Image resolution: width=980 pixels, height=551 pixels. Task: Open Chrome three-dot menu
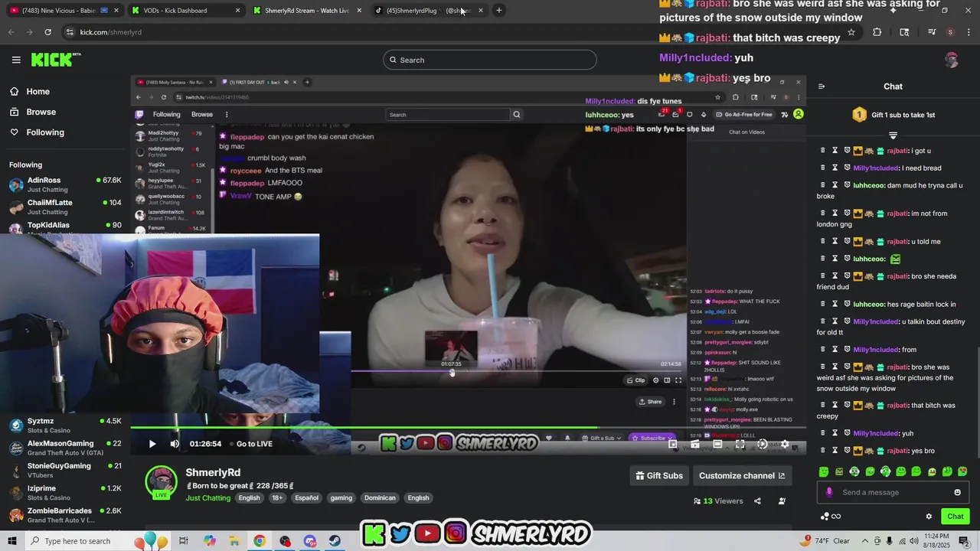969,32
